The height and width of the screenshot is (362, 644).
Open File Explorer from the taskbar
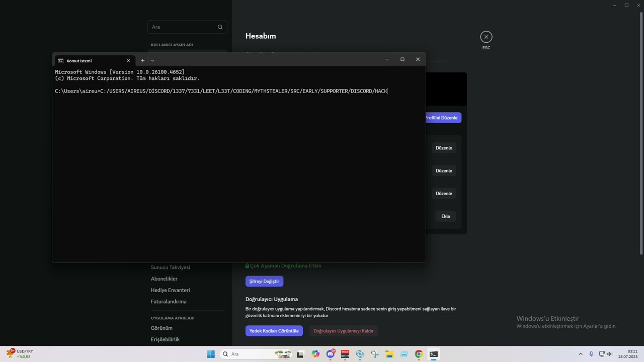[x=389, y=354]
